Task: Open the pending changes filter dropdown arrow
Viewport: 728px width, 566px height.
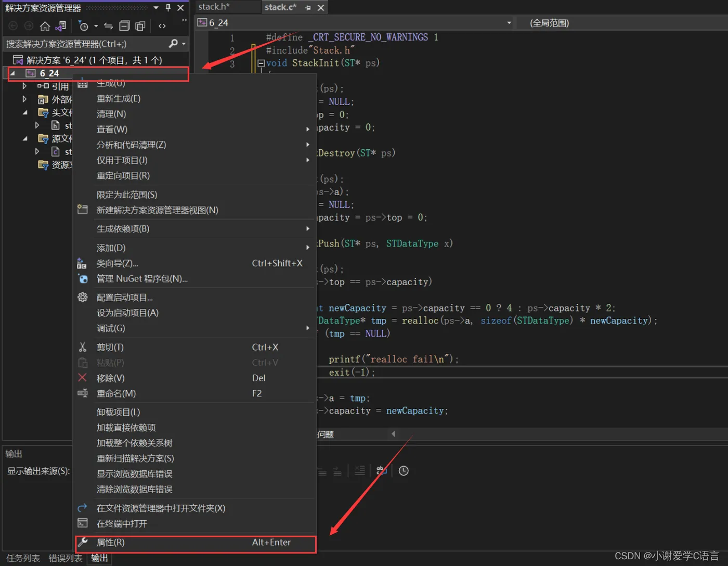Action: [x=96, y=26]
